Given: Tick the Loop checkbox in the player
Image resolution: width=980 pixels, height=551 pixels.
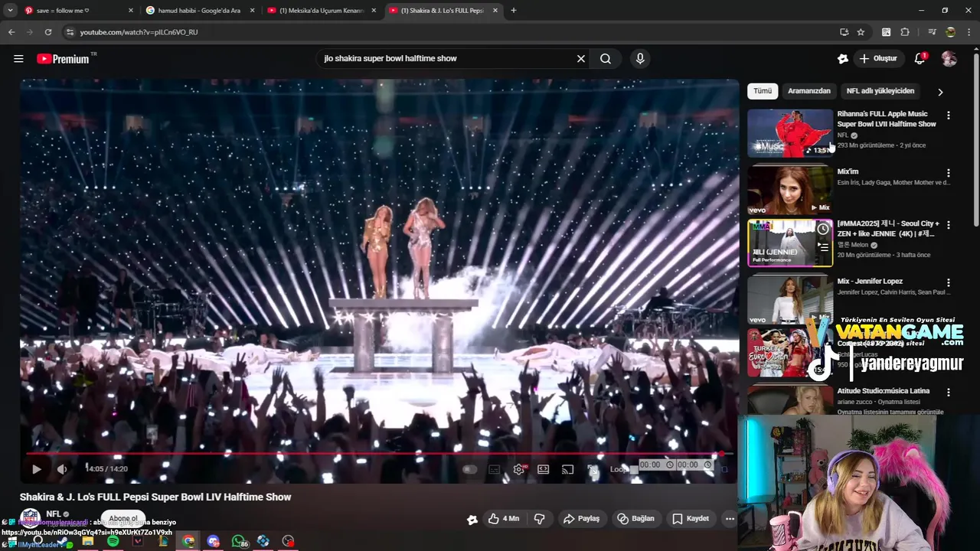Looking at the screenshot, I should (632, 469).
